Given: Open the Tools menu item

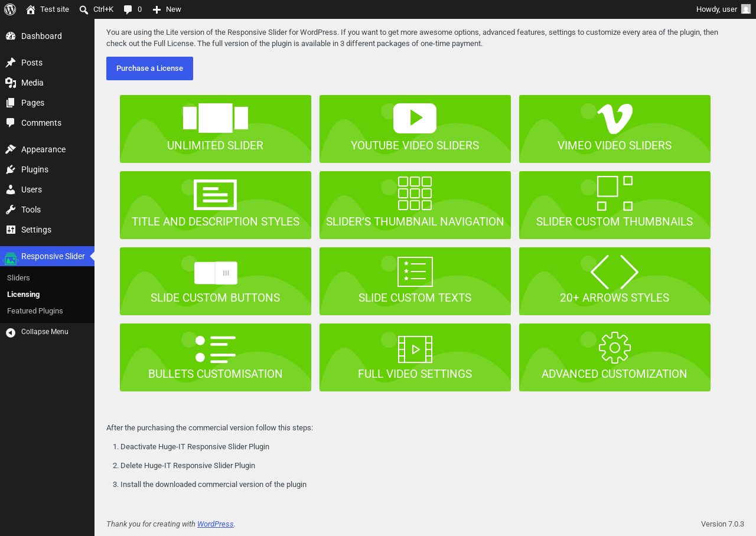Looking at the screenshot, I should 47,210.
